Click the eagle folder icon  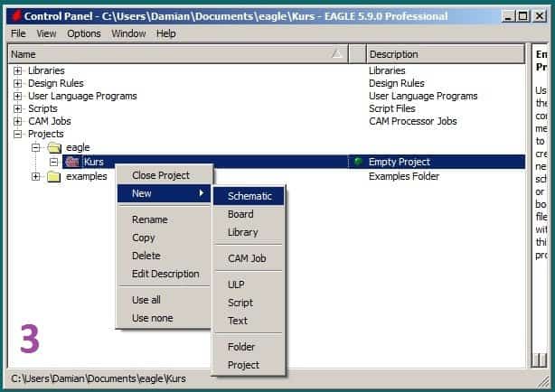[53, 146]
